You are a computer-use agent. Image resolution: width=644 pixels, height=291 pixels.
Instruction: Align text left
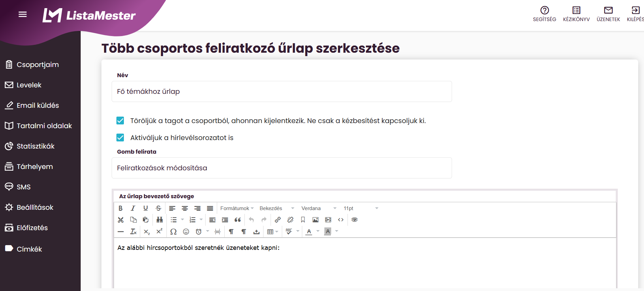tap(172, 208)
